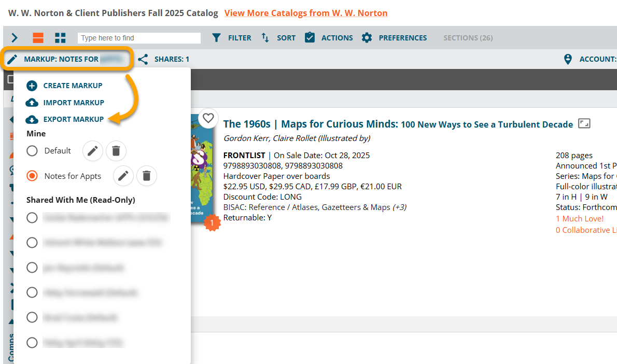The width and height of the screenshot is (617, 364).
Task: Switch to the orange list view
Action: (38, 38)
